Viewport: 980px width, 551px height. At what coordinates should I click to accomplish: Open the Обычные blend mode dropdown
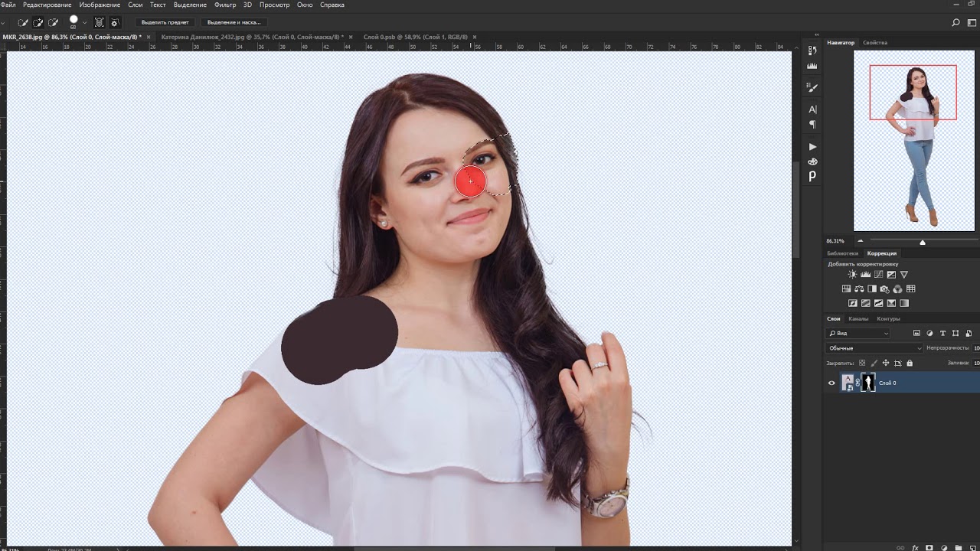coord(874,348)
